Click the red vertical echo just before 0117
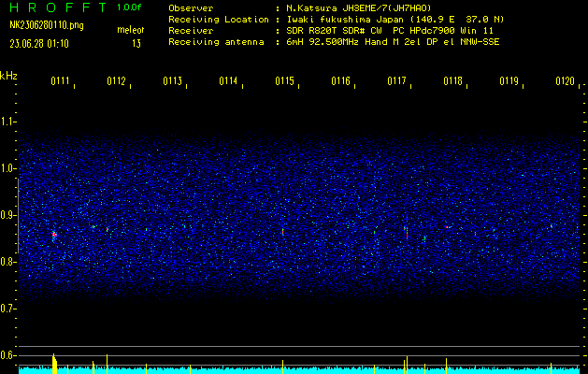This screenshot has height=374, width=588. click(407, 234)
